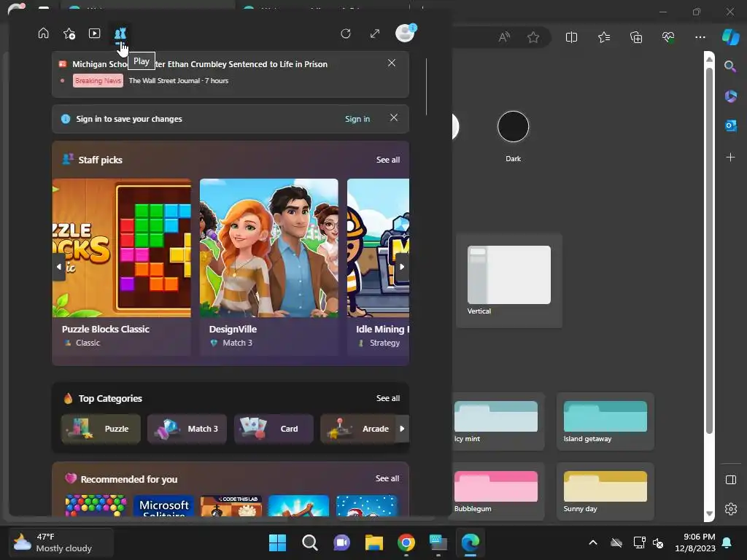Click Edge Read aloud icon
Viewport: 747px width, 560px height.
pos(504,37)
